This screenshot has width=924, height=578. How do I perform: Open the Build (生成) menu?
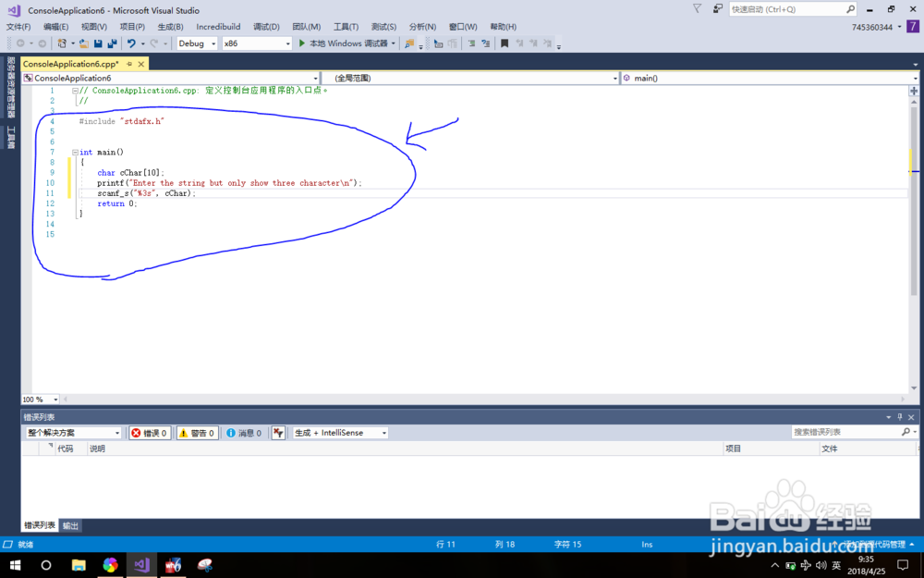[x=170, y=27]
